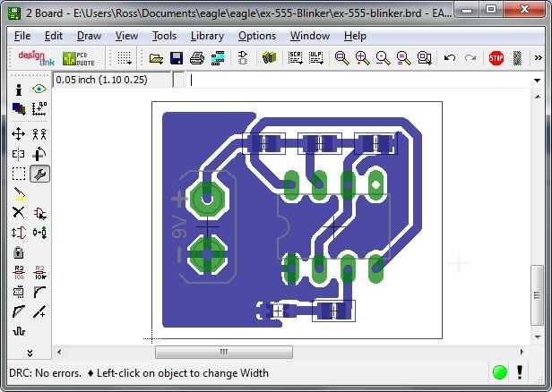Save the board with floppy icon
This screenshot has width=552, height=392.
point(177,58)
